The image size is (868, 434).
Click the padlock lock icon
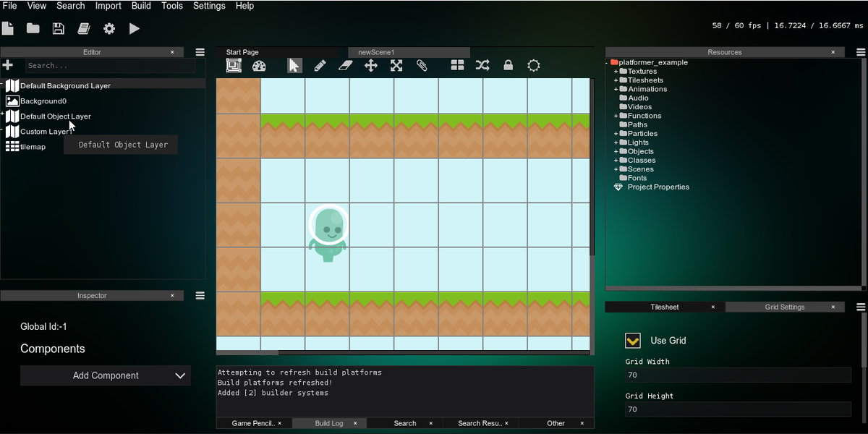[508, 66]
